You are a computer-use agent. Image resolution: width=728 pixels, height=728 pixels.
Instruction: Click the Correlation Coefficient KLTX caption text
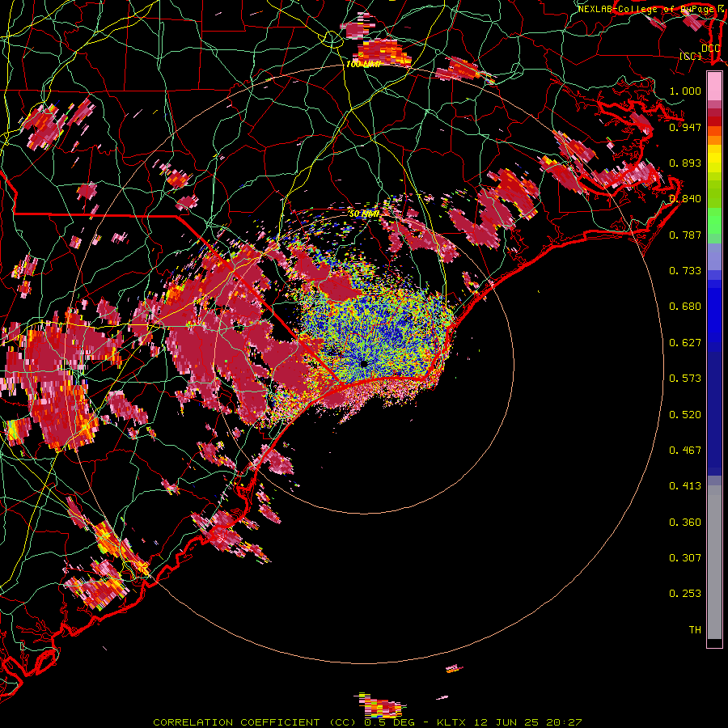tap(367, 722)
